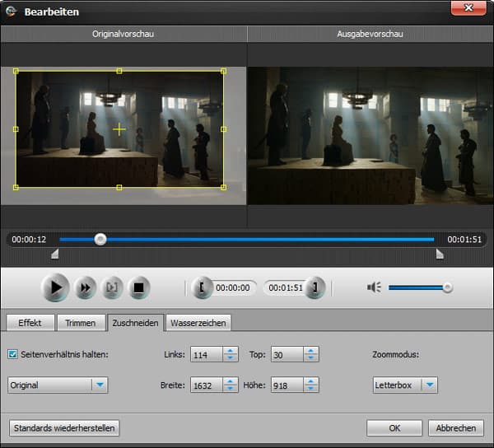The height and width of the screenshot is (448, 494).
Task: Click the total duration 00:01:51 timeline label
Action: coord(464,240)
